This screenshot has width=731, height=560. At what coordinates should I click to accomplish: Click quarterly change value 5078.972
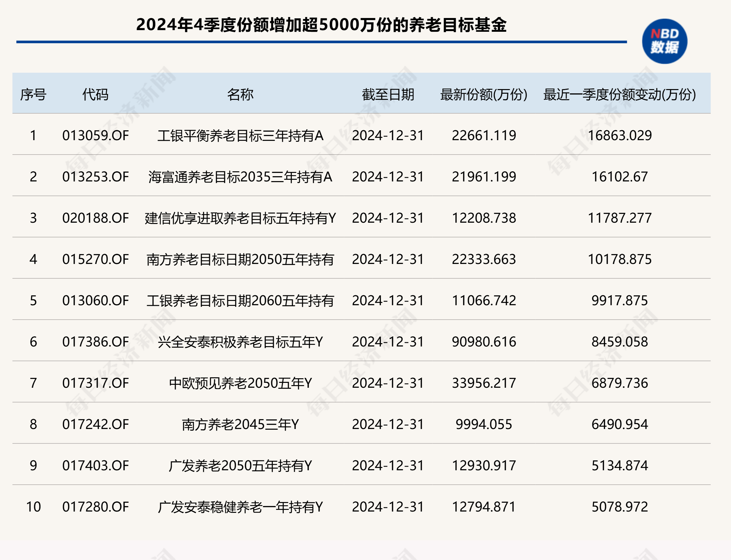620,508
